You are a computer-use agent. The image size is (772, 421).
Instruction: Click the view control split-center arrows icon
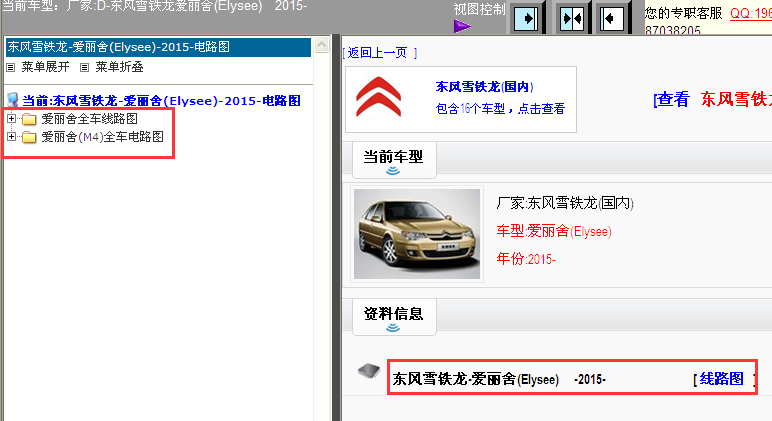pos(572,19)
